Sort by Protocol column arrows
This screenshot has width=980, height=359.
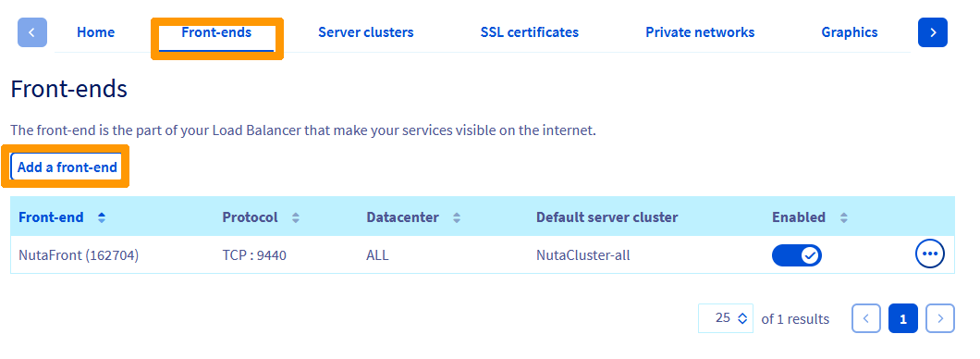(296, 217)
